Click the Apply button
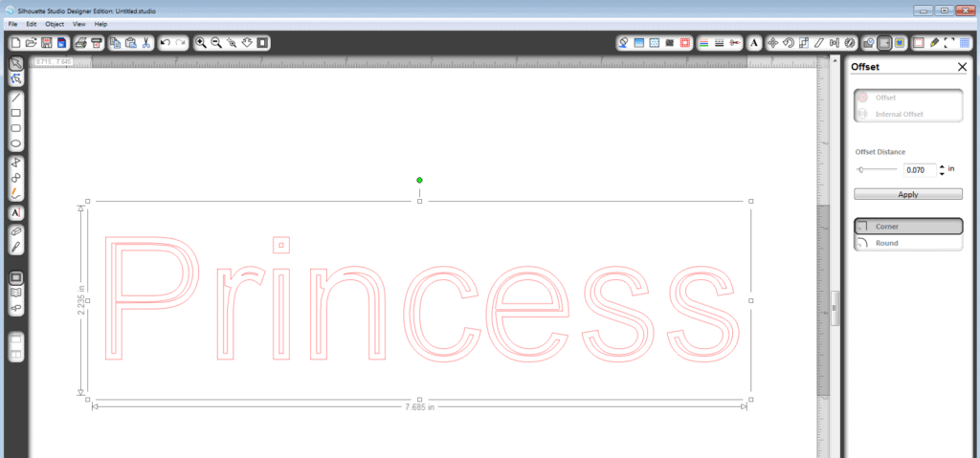The width and height of the screenshot is (980, 458). 907,194
